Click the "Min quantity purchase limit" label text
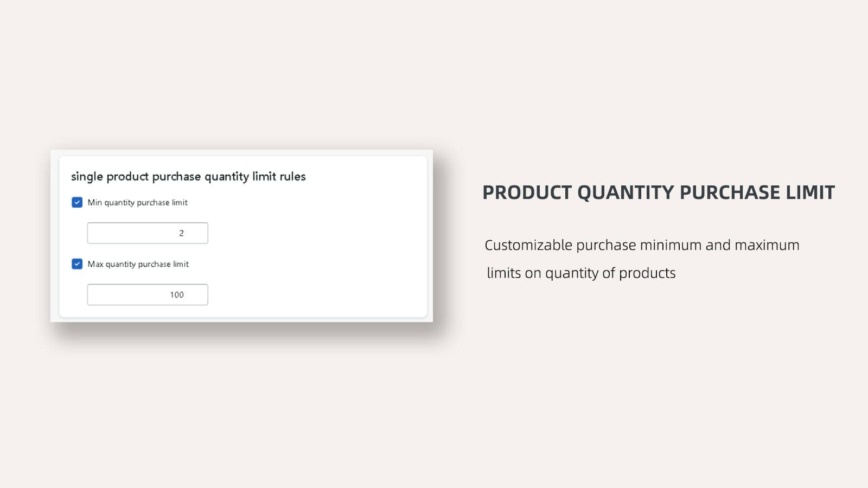868x488 pixels. coord(137,202)
